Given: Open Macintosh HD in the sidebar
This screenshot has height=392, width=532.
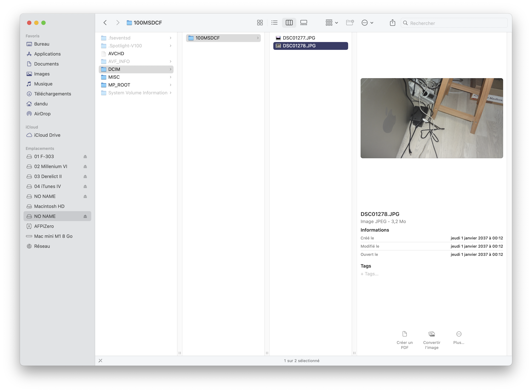Looking at the screenshot, I should pyautogui.click(x=57, y=206).
